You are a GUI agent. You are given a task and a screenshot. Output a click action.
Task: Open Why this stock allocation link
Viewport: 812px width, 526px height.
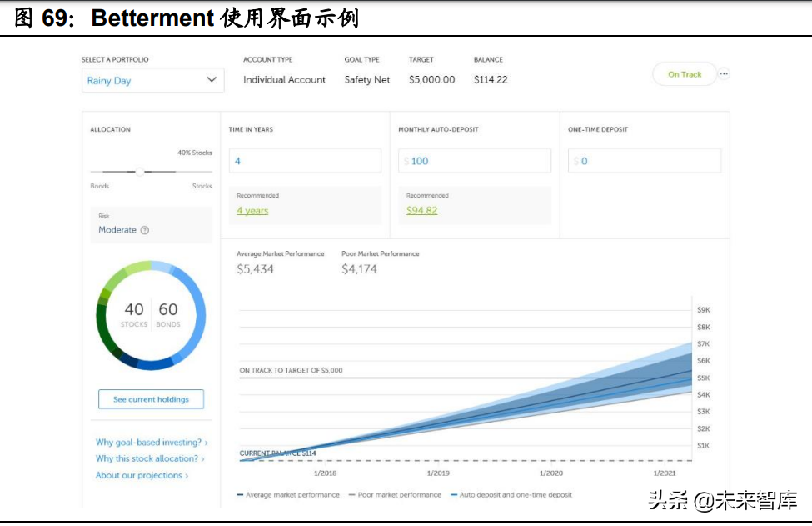(150, 458)
